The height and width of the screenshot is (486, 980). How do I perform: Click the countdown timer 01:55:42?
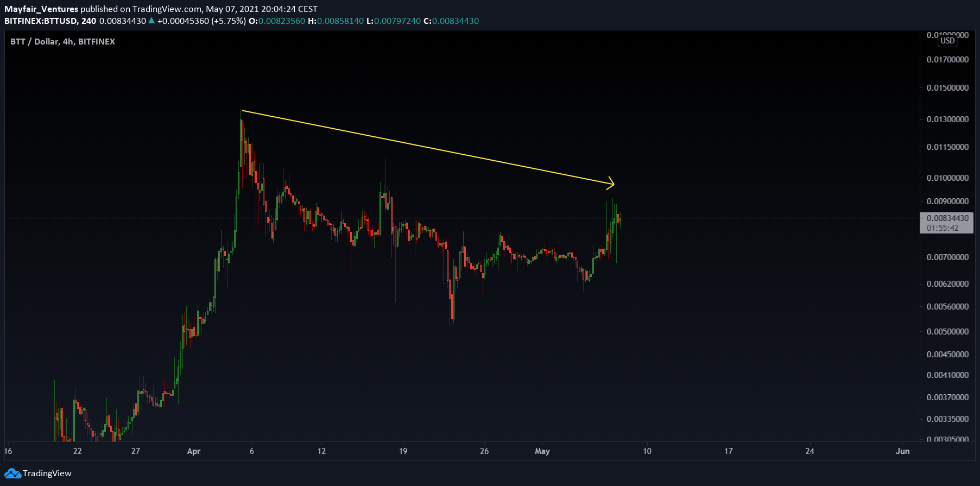(943, 228)
